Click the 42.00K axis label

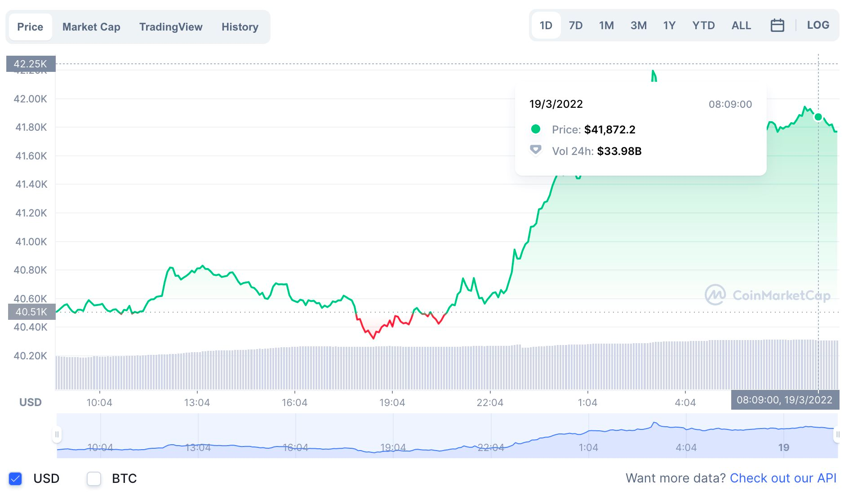(x=31, y=99)
